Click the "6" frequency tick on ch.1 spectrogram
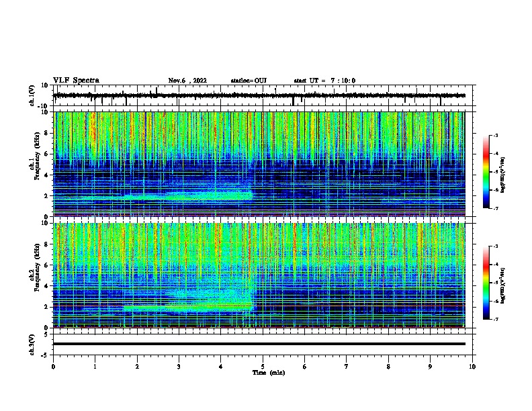 (46, 154)
